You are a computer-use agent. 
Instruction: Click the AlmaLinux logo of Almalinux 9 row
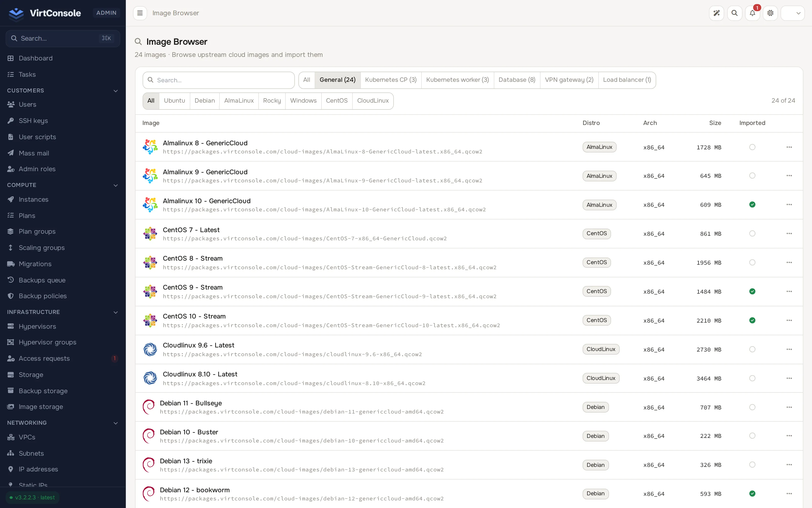coord(150,176)
